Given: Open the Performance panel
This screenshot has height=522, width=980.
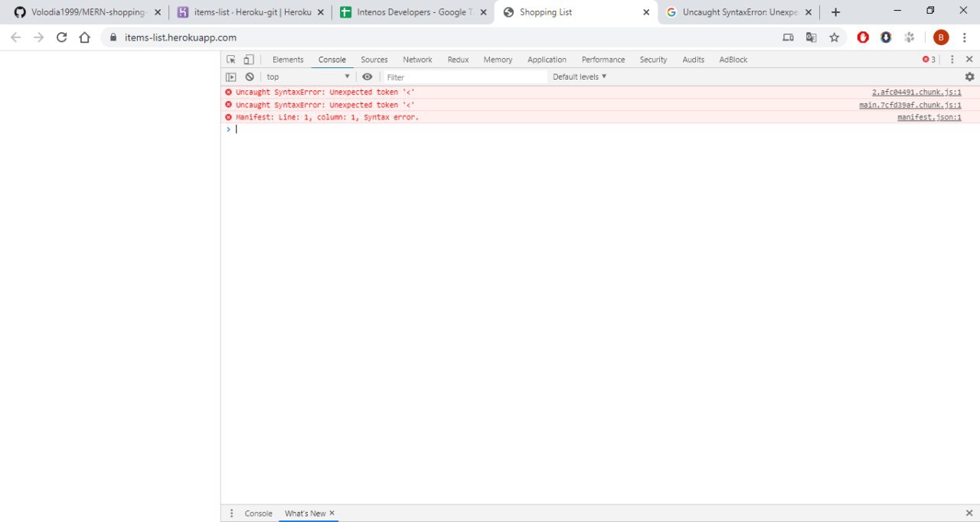Looking at the screenshot, I should (603, 60).
